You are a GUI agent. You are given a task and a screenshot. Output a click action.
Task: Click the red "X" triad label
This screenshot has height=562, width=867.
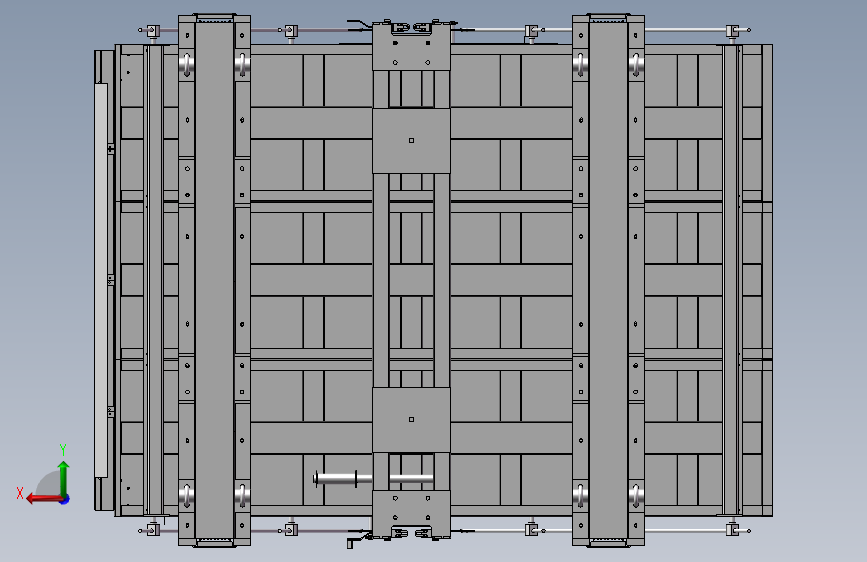coord(20,493)
